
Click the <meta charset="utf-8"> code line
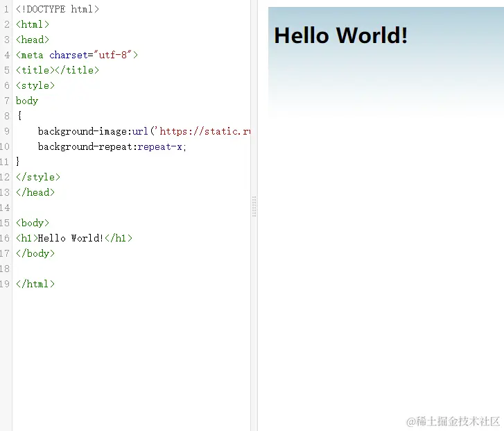click(77, 55)
